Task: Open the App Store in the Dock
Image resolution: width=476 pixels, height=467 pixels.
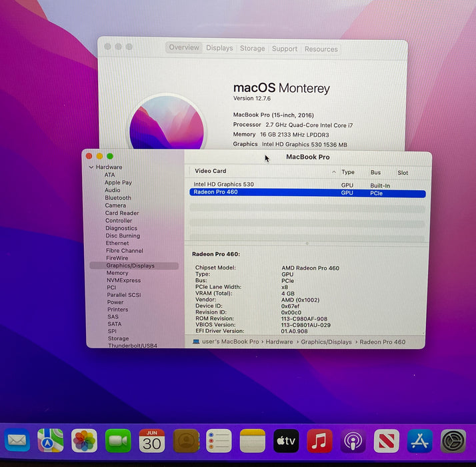Action: point(420,440)
